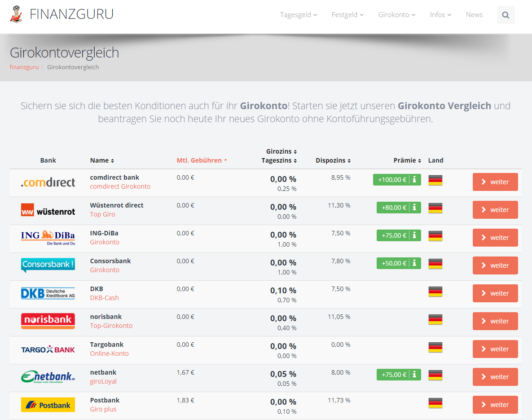Click weiter button for norisbank
This screenshot has width=532, height=420.
pos(495,321)
